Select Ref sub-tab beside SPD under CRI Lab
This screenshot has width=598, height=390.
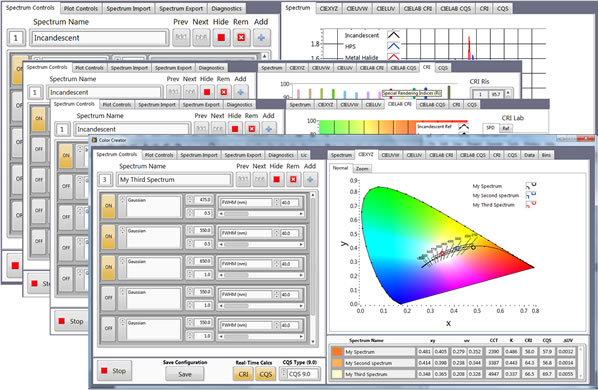[505, 128]
